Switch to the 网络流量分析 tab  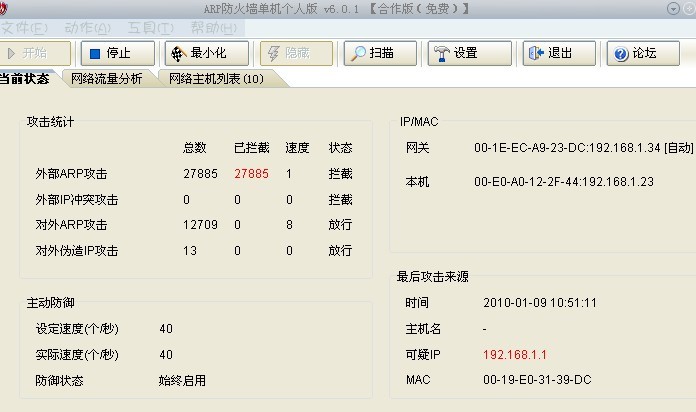coord(107,79)
